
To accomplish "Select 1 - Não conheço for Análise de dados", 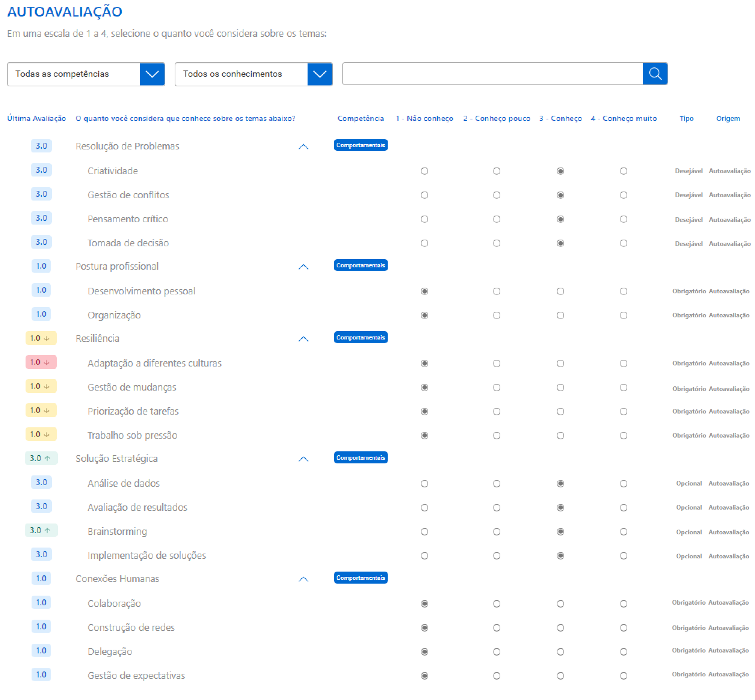I will pos(424,484).
